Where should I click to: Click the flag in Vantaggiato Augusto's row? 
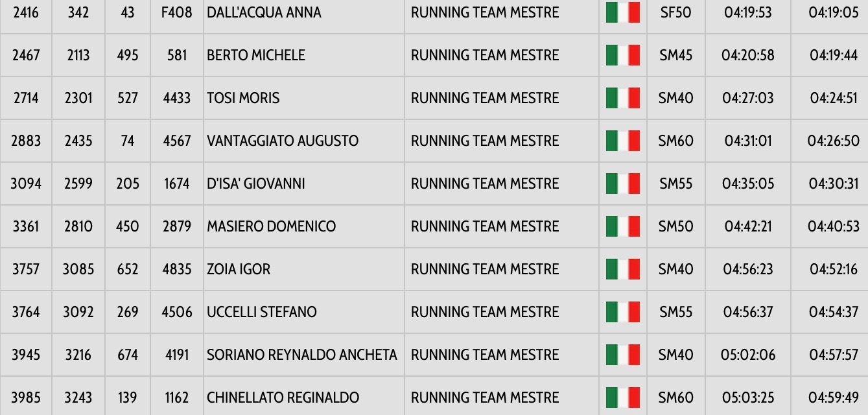[x=622, y=141]
